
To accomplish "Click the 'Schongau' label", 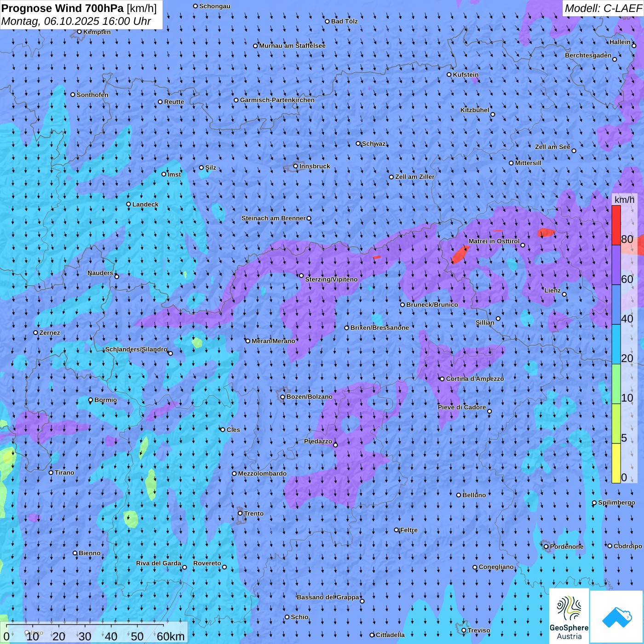I will click(215, 6).
